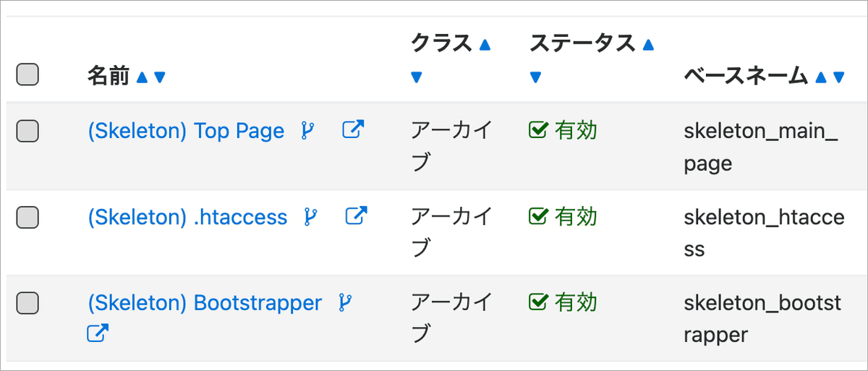Sort 名前 column ascending arrow
The width and height of the screenshot is (868, 371).
coord(142,77)
